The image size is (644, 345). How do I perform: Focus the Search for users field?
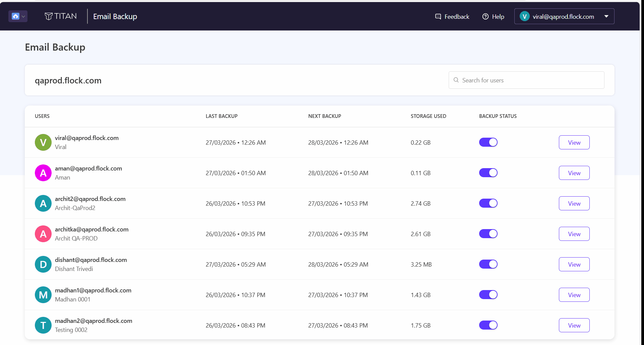526,80
